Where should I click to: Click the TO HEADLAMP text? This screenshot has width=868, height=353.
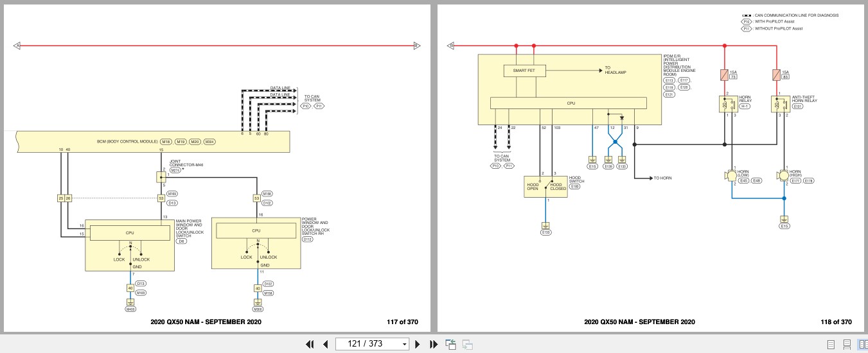coord(615,70)
